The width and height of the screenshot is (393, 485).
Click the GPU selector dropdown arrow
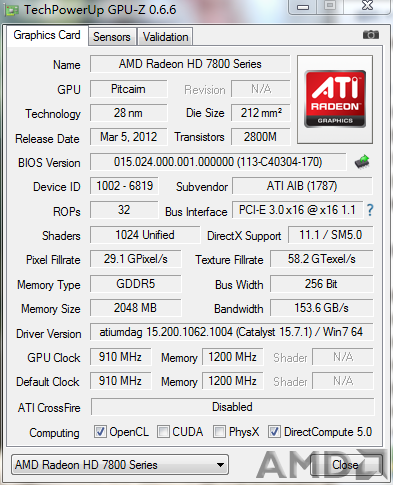click(x=220, y=465)
